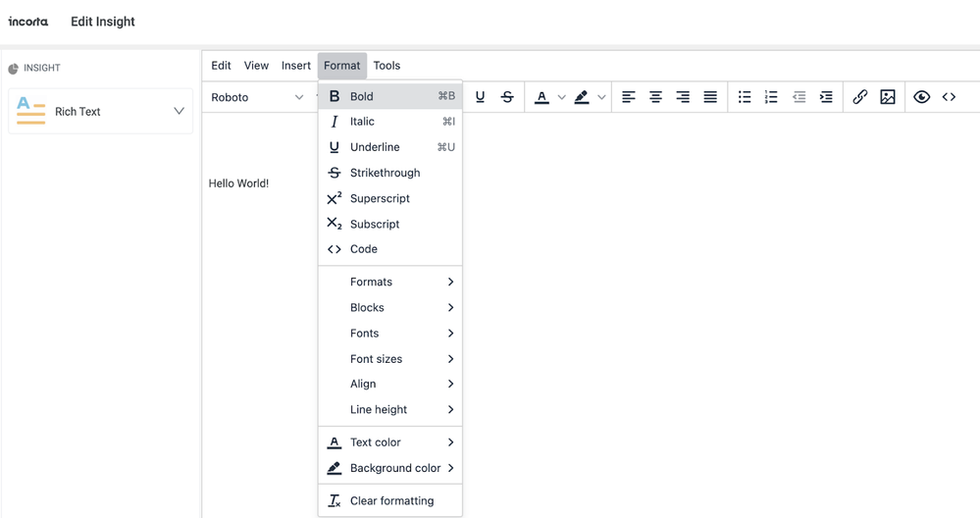Viewport: 980px width, 518px height.
Task: Expand the Formats submenu
Action: click(390, 282)
